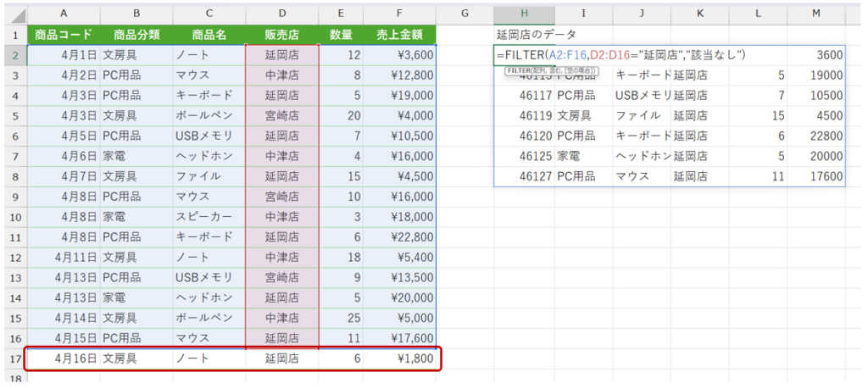
Task: Select the empty column G header
Action: [x=465, y=13]
